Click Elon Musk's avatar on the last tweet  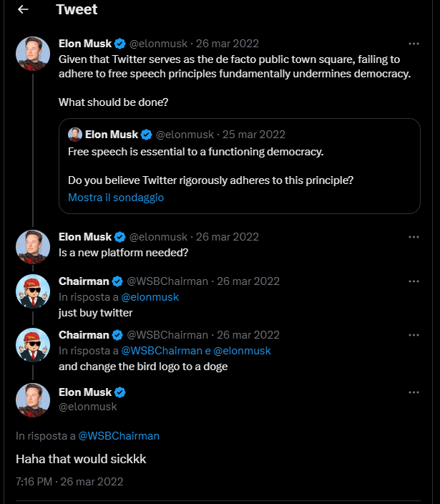click(33, 400)
